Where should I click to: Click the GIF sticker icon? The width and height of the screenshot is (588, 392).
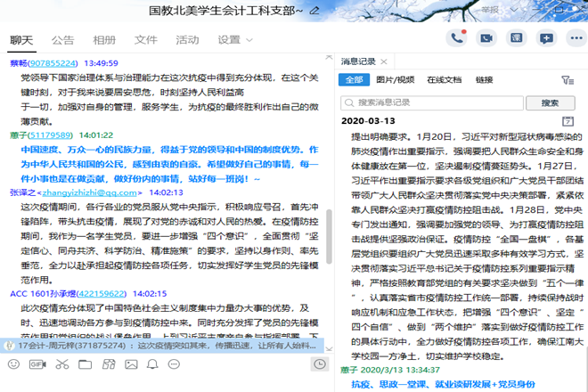click(x=37, y=363)
